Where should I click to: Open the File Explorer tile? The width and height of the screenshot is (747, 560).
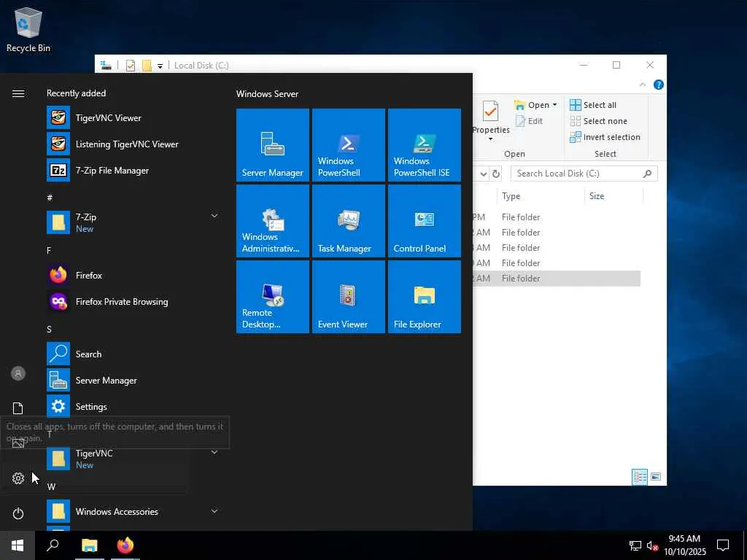(x=424, y=297)
